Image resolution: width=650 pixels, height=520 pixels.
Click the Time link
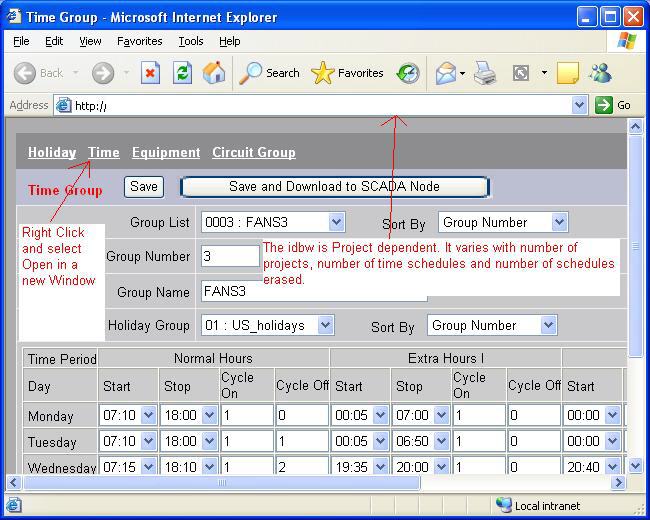tap(104, 153)
